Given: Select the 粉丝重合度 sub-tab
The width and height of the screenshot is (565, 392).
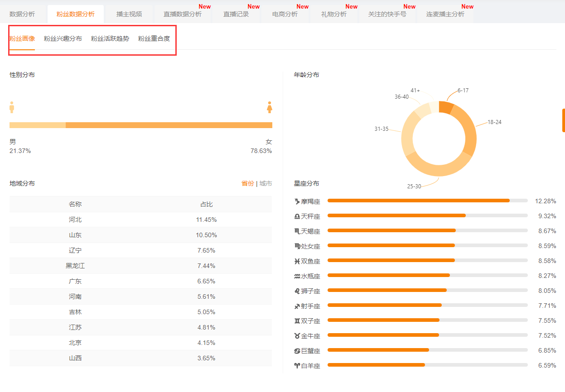Looking at the screenshot, I should pyautogui.click(x=154, y=38).
